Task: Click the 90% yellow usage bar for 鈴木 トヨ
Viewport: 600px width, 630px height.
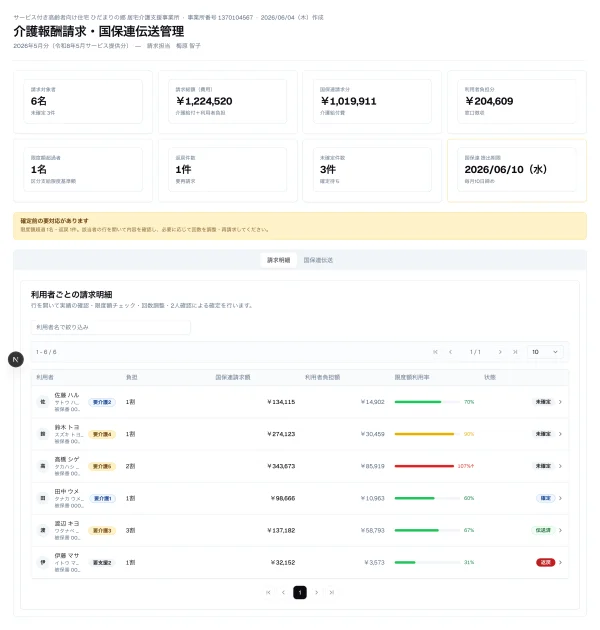Action: click(x=427, y=434)
